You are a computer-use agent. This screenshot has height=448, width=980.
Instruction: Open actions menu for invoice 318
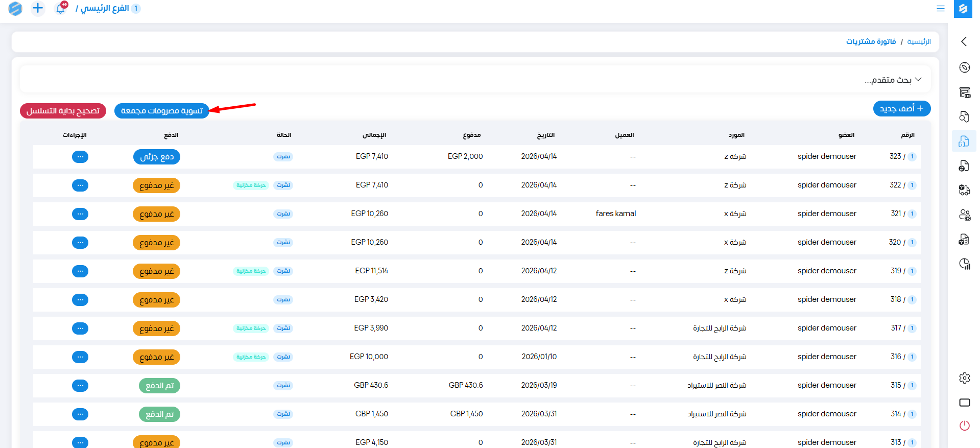pyautogui.click(x=80, y=300)
